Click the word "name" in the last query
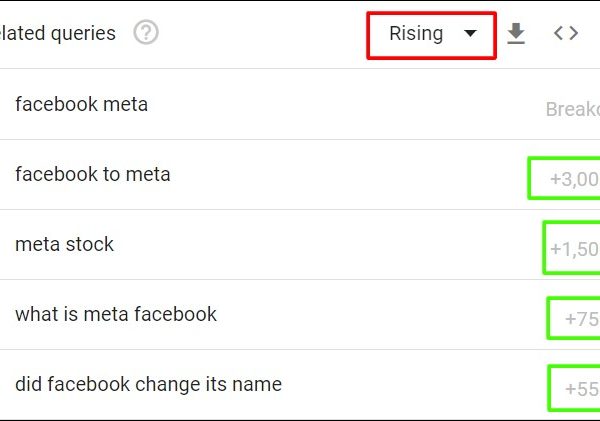Image resolution: width=600 pixels, height=421 pixels. point(256,384)
